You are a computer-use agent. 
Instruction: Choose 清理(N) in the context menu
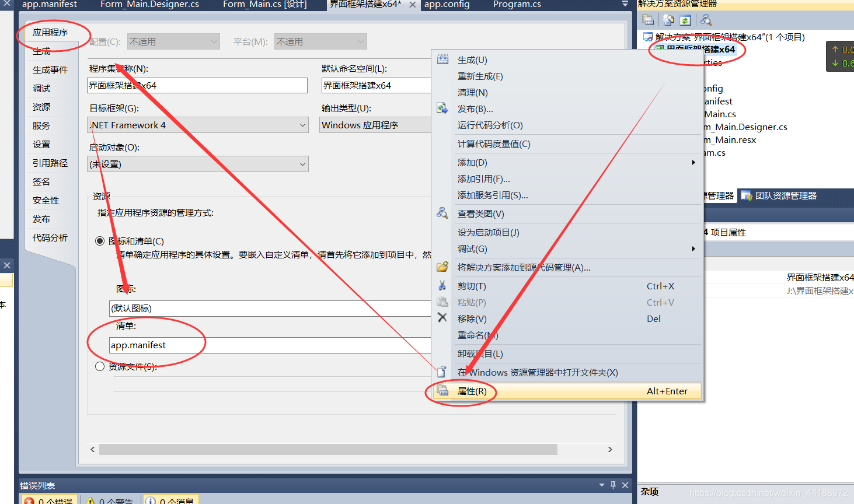(566, 93)
